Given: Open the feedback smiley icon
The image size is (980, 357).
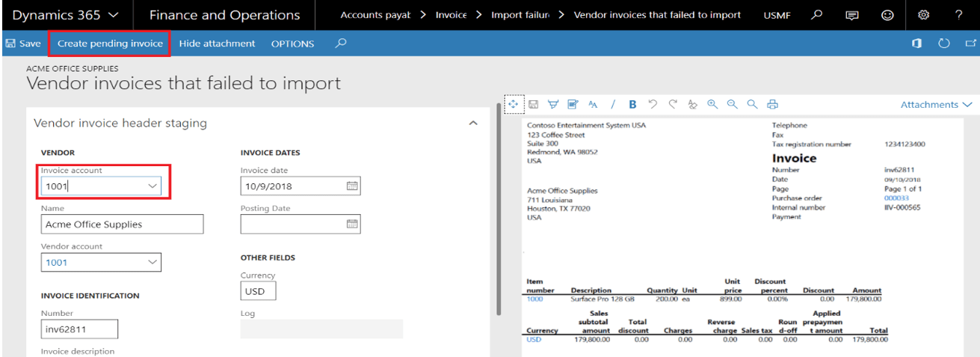Looking at the screenshot, I should click(x=887, y=15).
